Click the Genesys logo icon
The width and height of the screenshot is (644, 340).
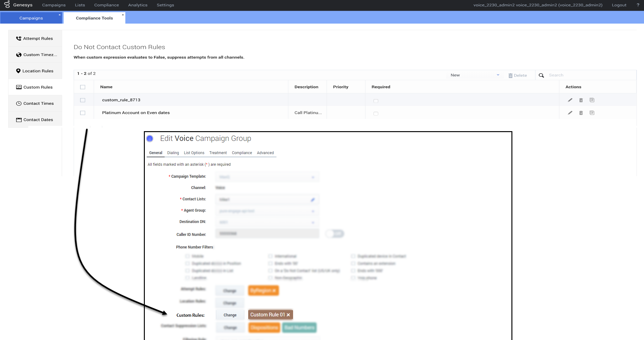click(x=7, y=5)
